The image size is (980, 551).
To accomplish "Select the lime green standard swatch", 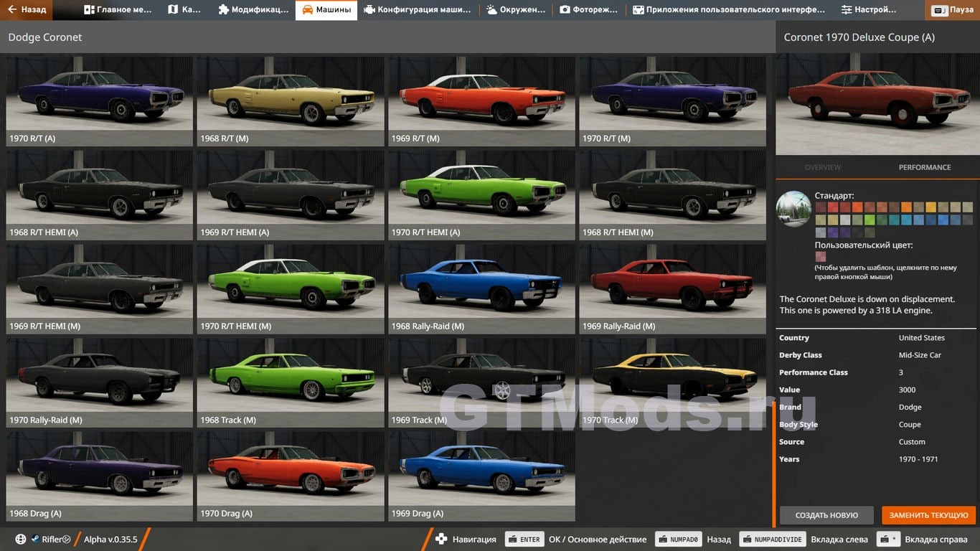I will point(870,220).
